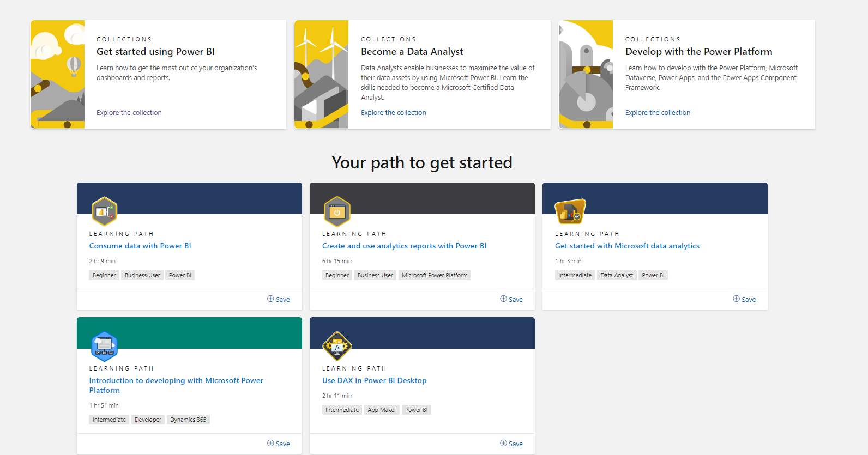The height and width of the screenshot is (455, 868).
Task: Click the Become a Data Analyst heading
Action: click(412, 52)
